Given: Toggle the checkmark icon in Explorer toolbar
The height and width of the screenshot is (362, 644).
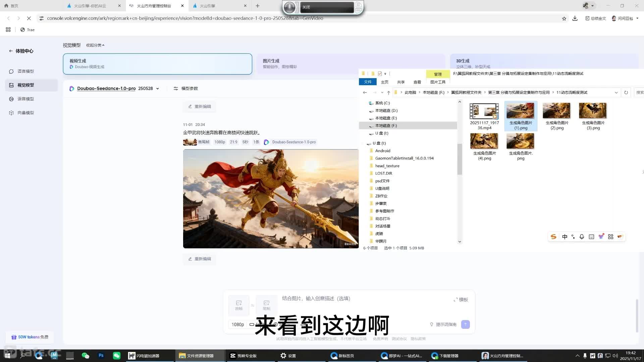Looking at the screenshot, I should [380, 74].
